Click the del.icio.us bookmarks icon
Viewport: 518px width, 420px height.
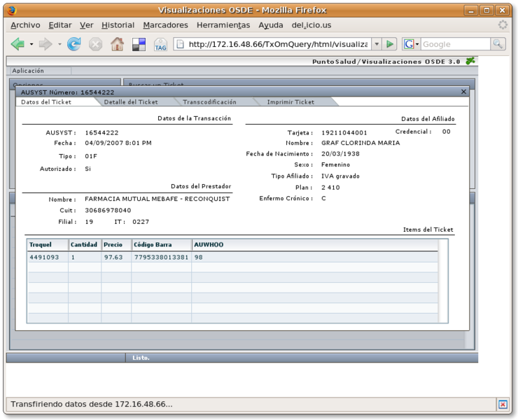(x=139, y=44)
